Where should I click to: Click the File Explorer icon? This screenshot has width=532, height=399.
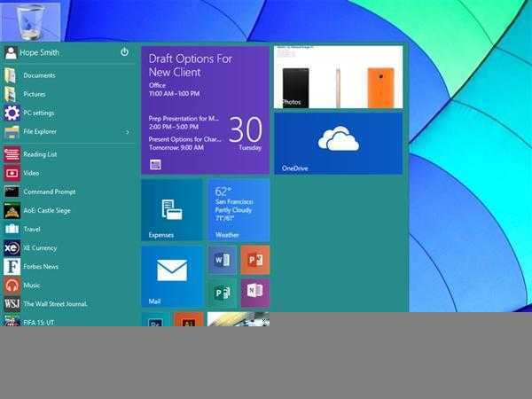coord(12,131)
